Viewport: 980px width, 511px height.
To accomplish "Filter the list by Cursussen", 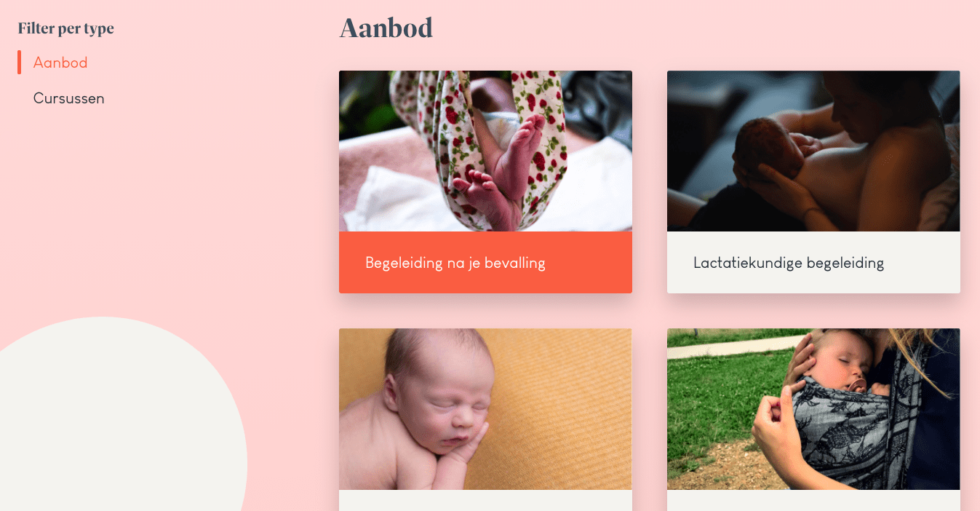I will 68,98.
